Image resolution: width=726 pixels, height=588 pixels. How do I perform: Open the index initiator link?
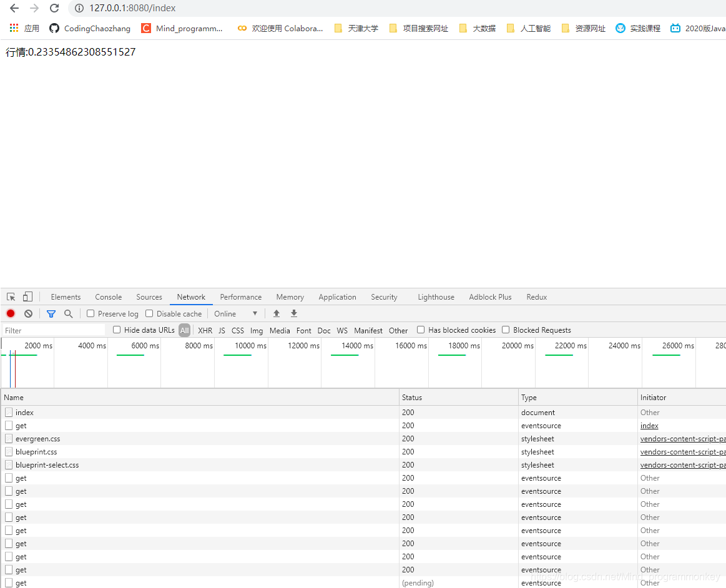pos(649,426)
